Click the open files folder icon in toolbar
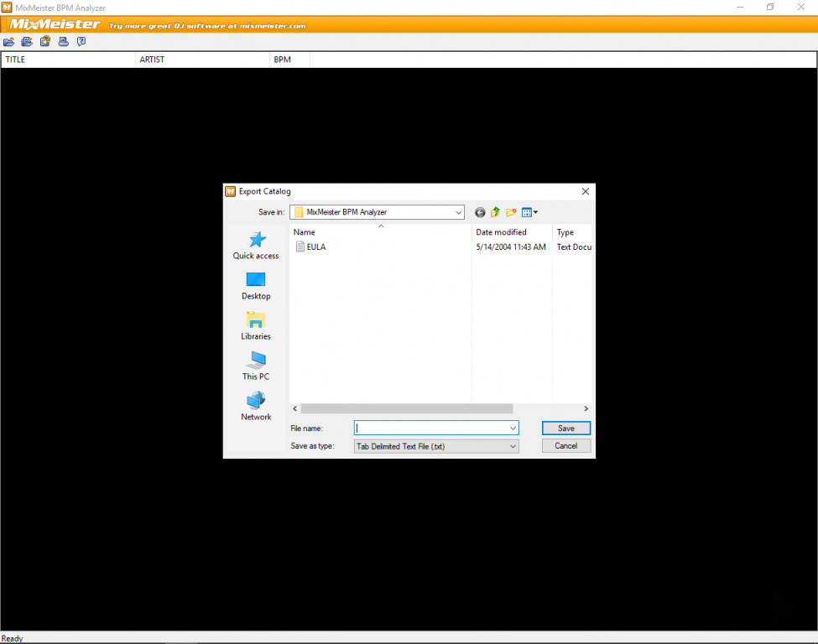818x644 pixels. tap(9, 42)
